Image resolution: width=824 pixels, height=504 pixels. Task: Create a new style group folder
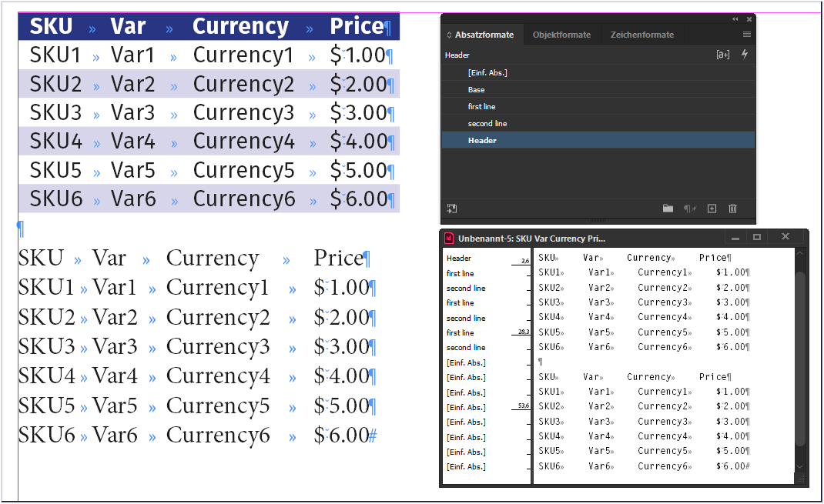click(668, 208)
